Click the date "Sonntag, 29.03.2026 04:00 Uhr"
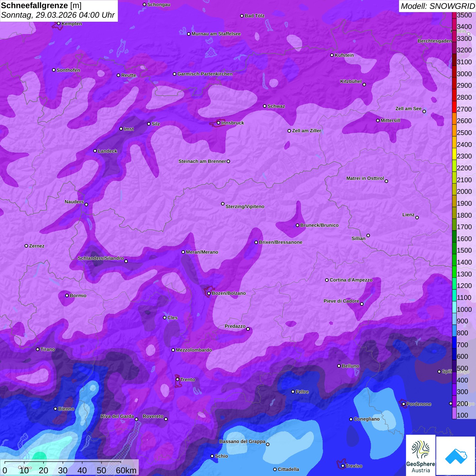The width and height of the screenshot is (476, 476). pyautogui.click(x=58, y=15)
